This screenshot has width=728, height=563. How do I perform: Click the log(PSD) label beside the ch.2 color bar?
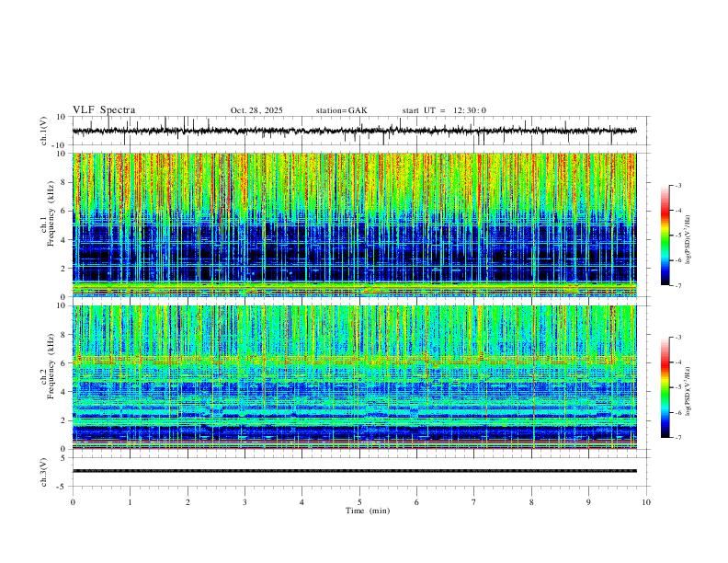click(x=688, y=391)
